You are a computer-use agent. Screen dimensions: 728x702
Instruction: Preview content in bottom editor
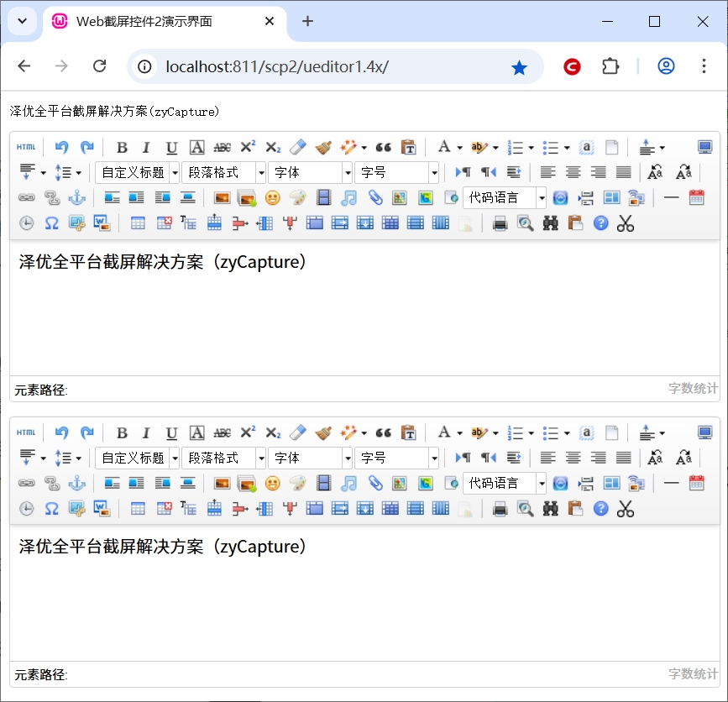(526, 508)
